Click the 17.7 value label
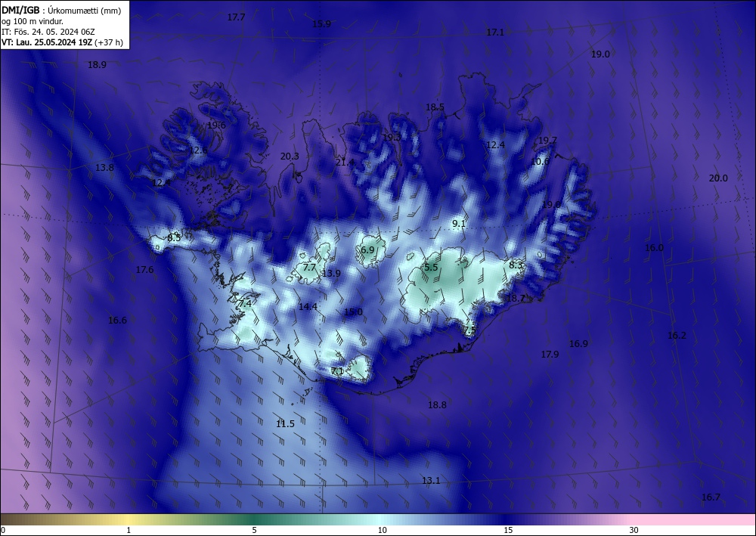Viewport: 756px width, 536px height. 236,17
